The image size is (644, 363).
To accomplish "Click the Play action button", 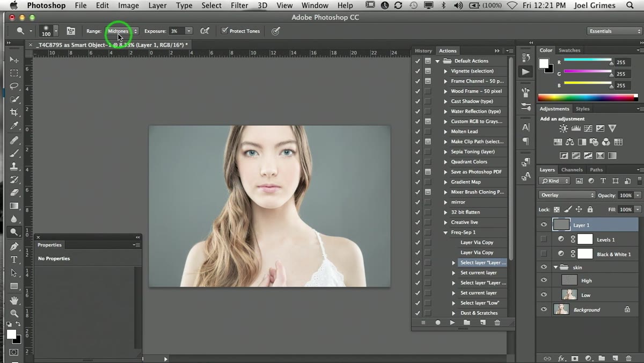I will (452, 323).
